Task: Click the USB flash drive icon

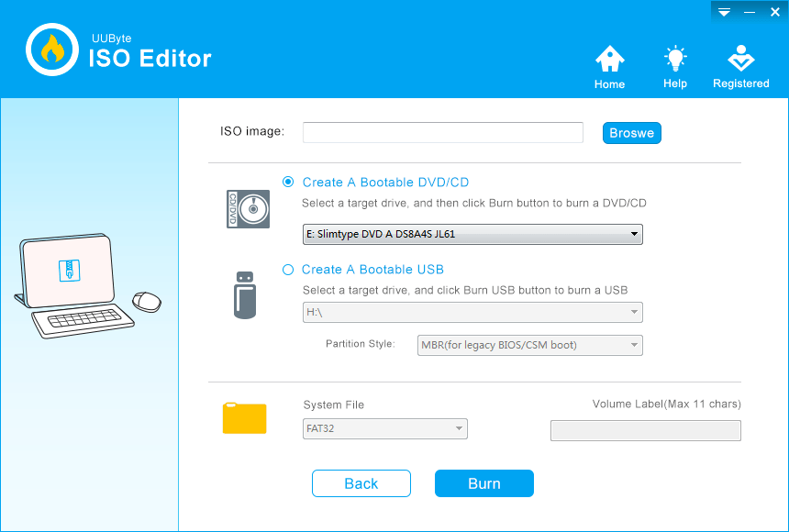Action: pos(245,295)
